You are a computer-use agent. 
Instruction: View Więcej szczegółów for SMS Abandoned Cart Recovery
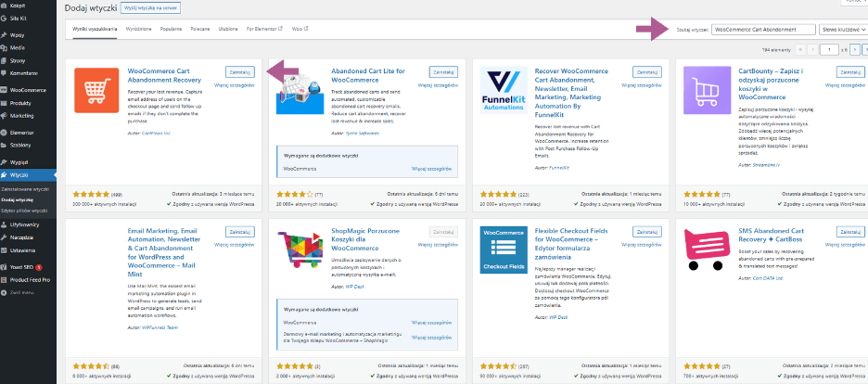(846, 244)
